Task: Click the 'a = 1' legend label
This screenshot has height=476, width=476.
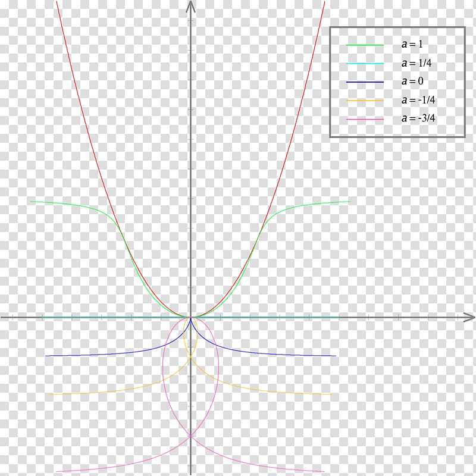Action: (x=412, y=44)
